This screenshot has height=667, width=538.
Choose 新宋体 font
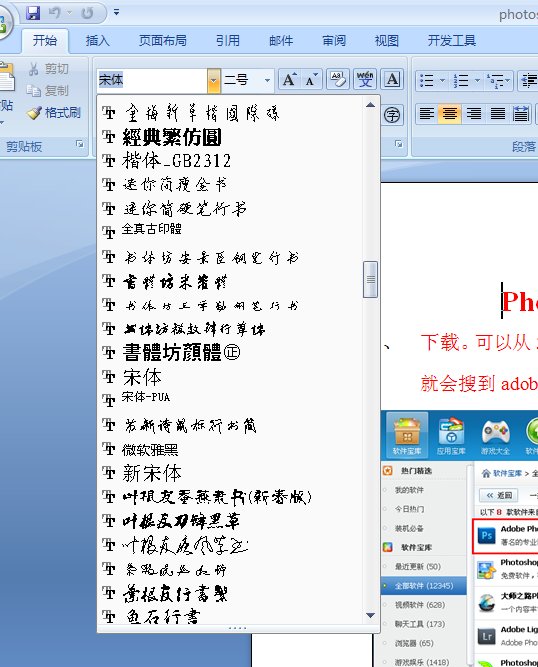pos(230,473)
